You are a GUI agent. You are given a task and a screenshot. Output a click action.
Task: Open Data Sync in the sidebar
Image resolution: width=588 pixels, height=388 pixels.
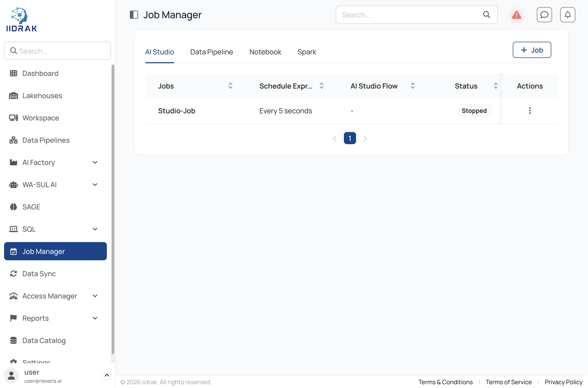click(55, 274)
